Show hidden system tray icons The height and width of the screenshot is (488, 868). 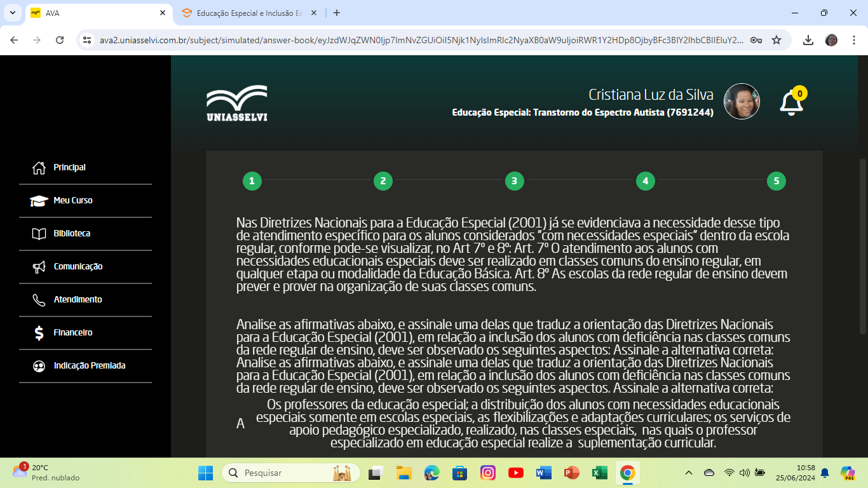click(x=688, y=473)
